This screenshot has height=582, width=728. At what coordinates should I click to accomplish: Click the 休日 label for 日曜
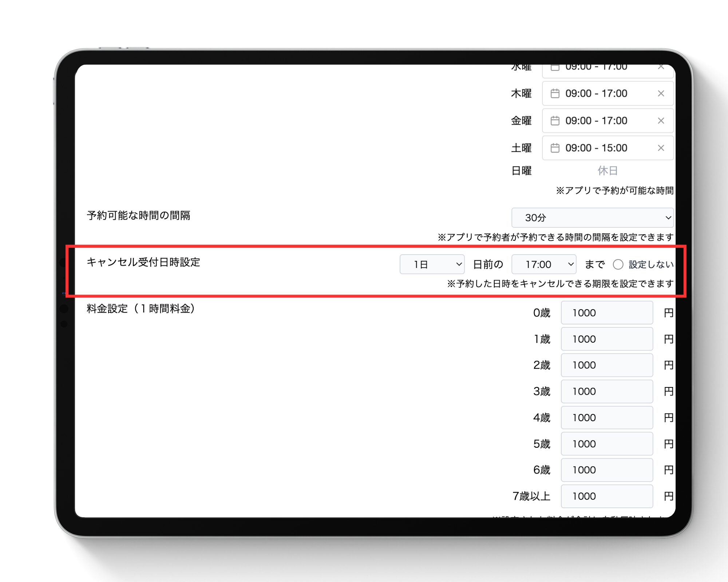[x=608, y=170]
